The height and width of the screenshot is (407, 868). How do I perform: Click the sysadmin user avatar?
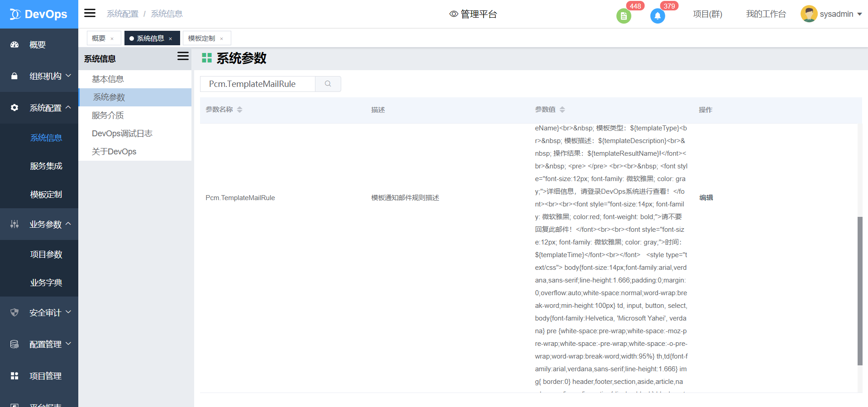tap(808, 14)
